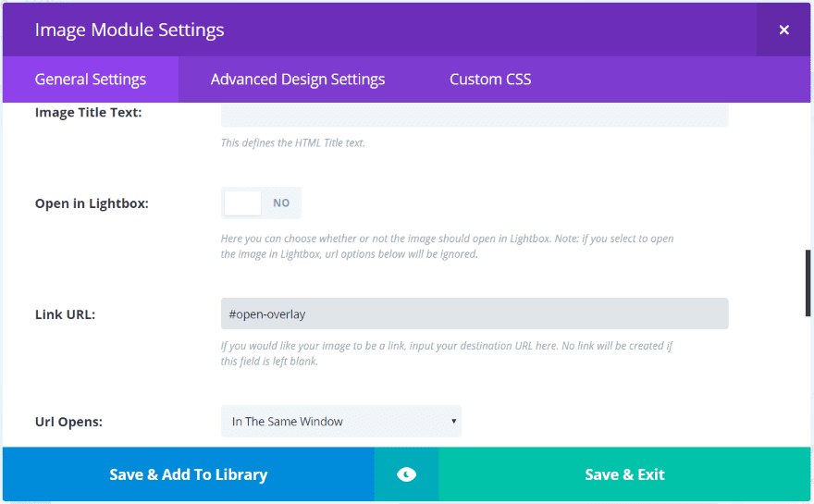Viewport: 814px width, 504px height.
Task: Click the "Open in Lightbox:" label
Action: pos(92,203)
